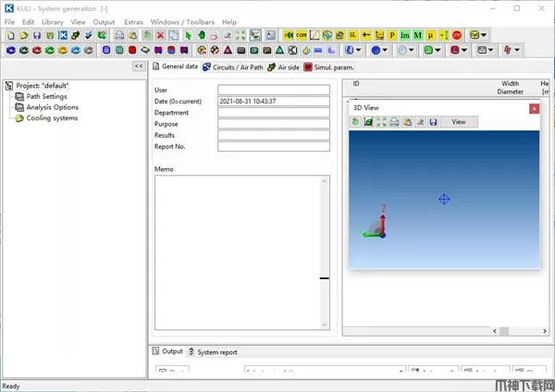Click the red STOP sign icon
Image resolution: width=555 pixels, height=392 pixels.
pyautogui.click(x=457, y=35)
